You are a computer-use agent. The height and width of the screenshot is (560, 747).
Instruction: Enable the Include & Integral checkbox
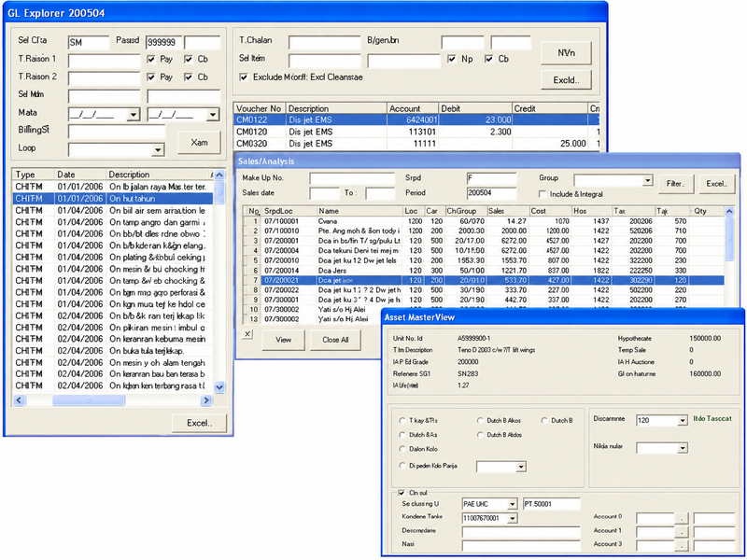pos(543,194)
